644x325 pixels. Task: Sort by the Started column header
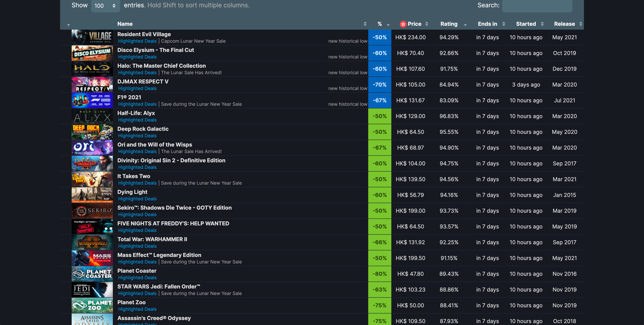click(x=526, y=24)
